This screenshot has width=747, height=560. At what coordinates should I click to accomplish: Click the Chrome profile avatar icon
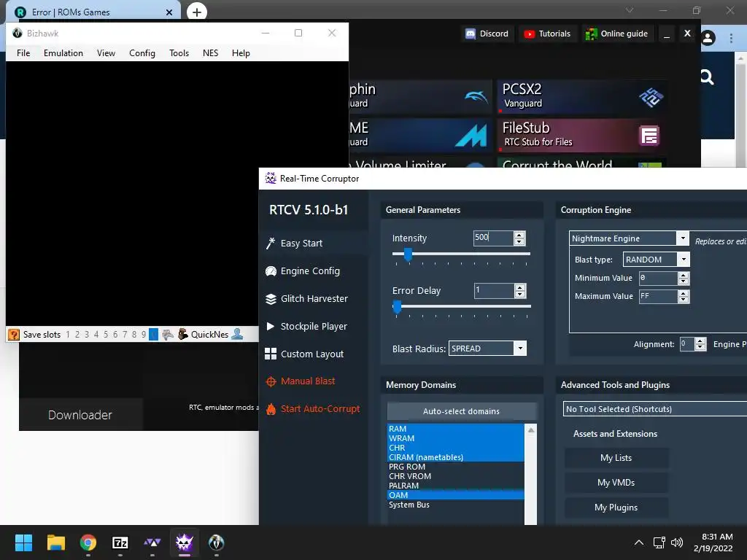click(708, 38)
